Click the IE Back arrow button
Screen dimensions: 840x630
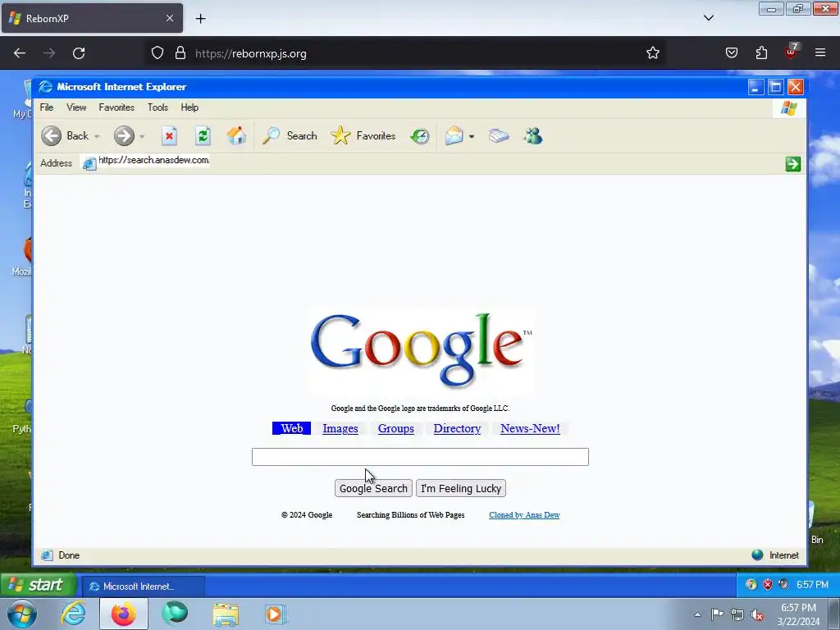click(52, 136)
